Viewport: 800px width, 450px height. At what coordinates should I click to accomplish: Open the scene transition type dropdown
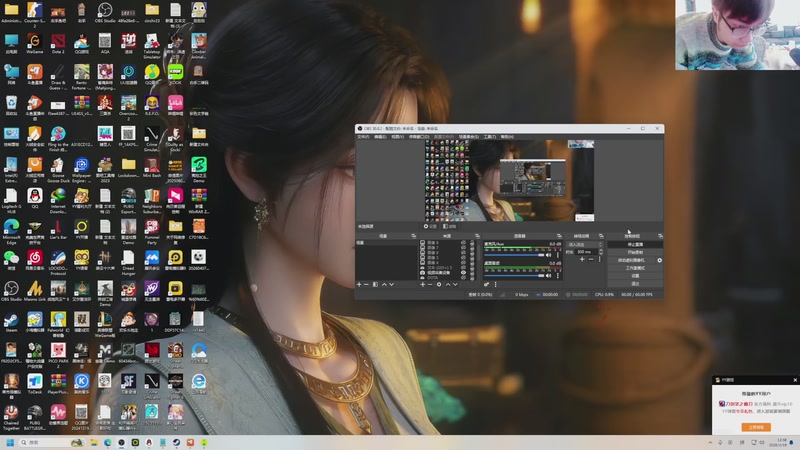coord(584,244)
